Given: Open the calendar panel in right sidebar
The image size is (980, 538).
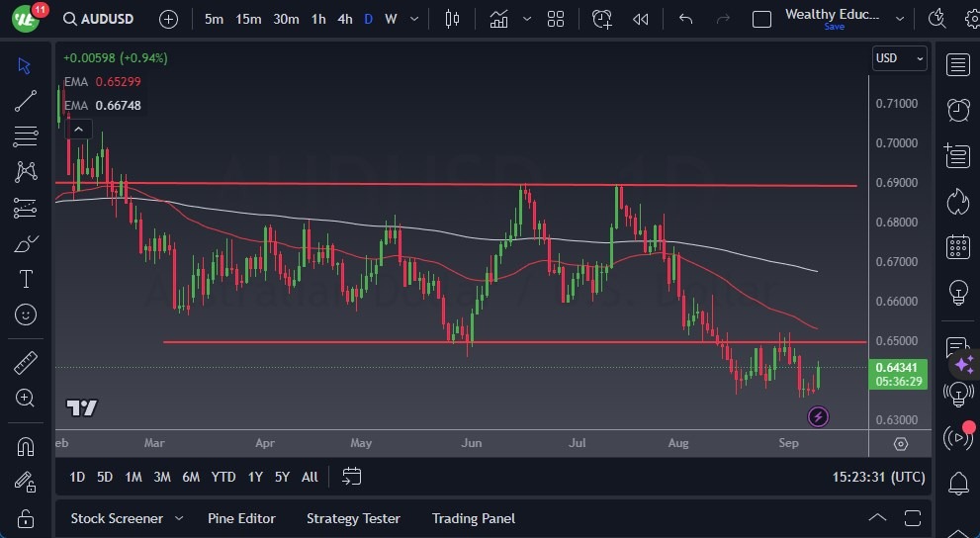Looking at the screenshot, I should point(957,246).
